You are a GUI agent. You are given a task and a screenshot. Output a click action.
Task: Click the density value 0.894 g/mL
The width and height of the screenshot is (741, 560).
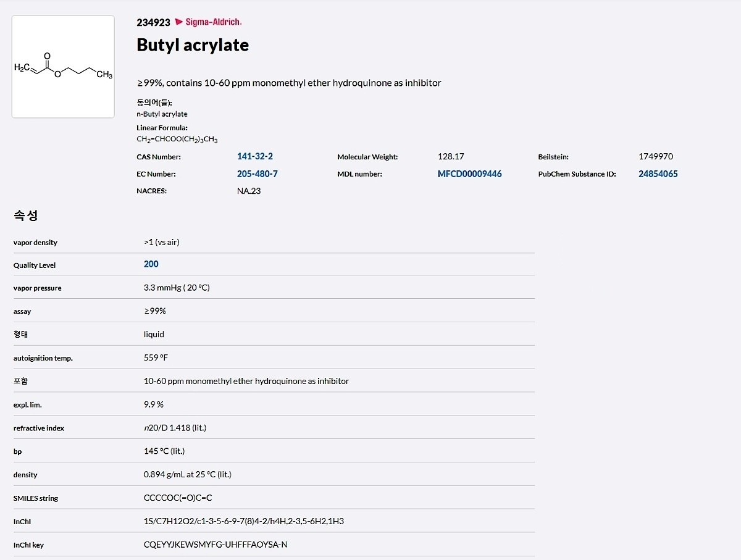coord(187,474)
